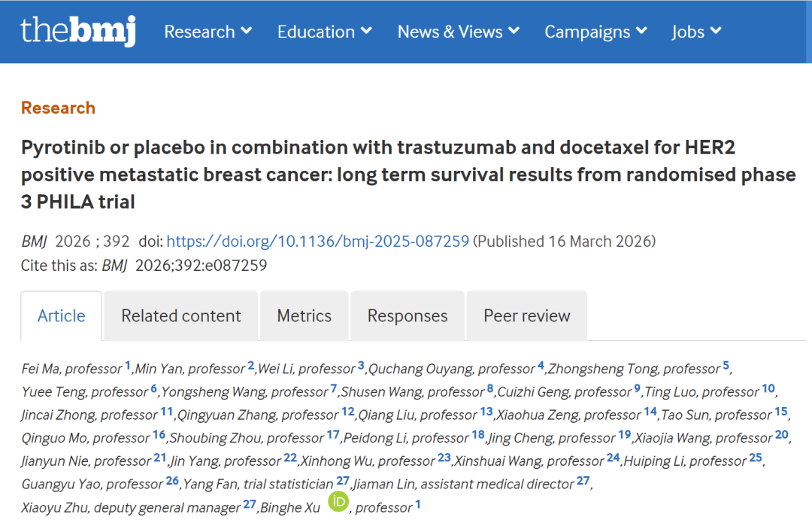Open the Metrics tab
Image resolution: width=812 pixels, height=526 pixels.
point(304,316)
